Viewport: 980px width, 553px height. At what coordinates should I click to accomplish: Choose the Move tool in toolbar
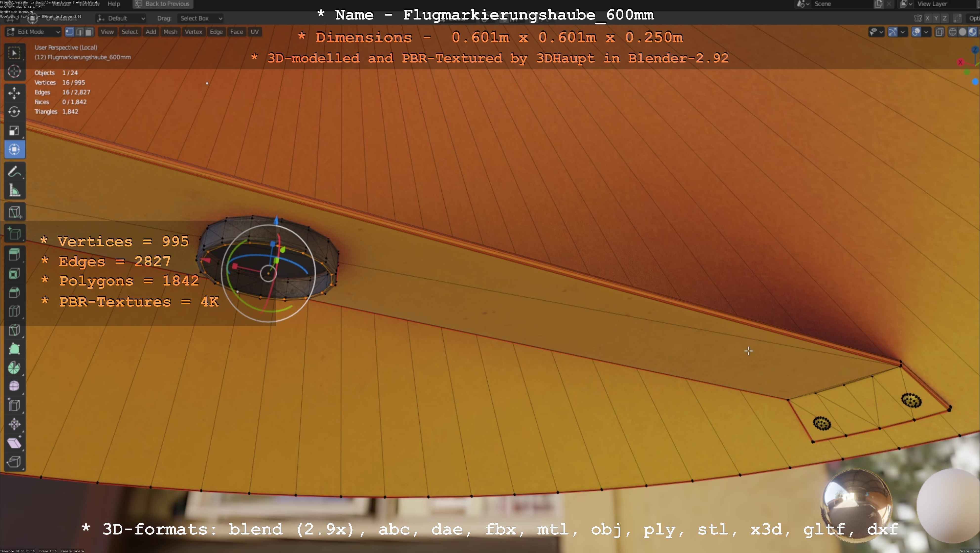tap(14, 93)
